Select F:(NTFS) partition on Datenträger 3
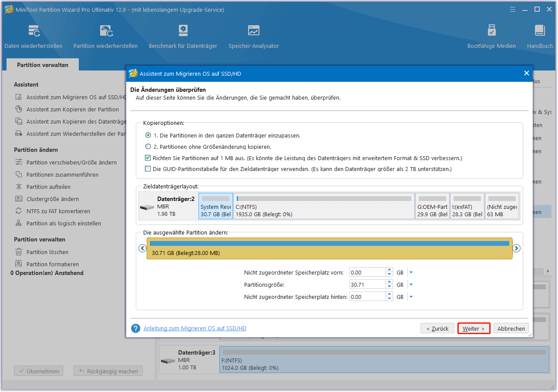Image resolution: width=558 pixels, height=392 pixels. pyautogui.click(x=384, y=360)
